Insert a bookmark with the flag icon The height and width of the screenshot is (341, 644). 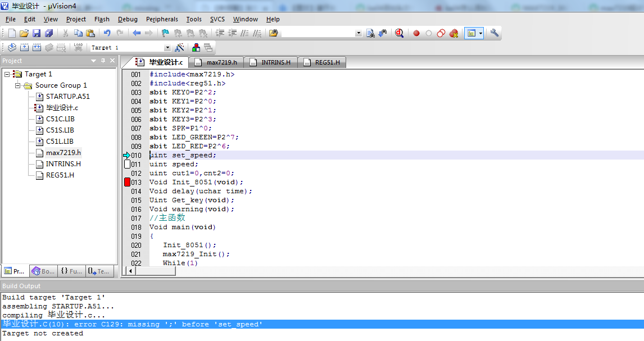(166, 33)
